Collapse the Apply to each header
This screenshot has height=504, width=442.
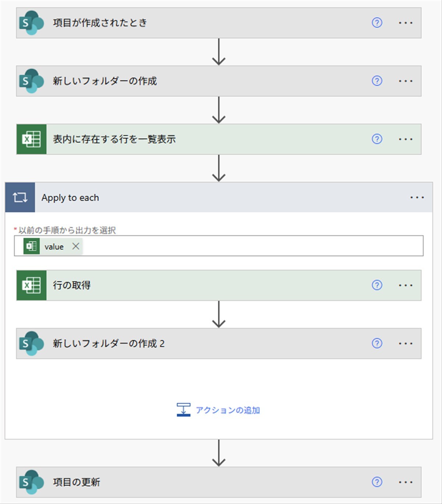click(x=221, y=197)
